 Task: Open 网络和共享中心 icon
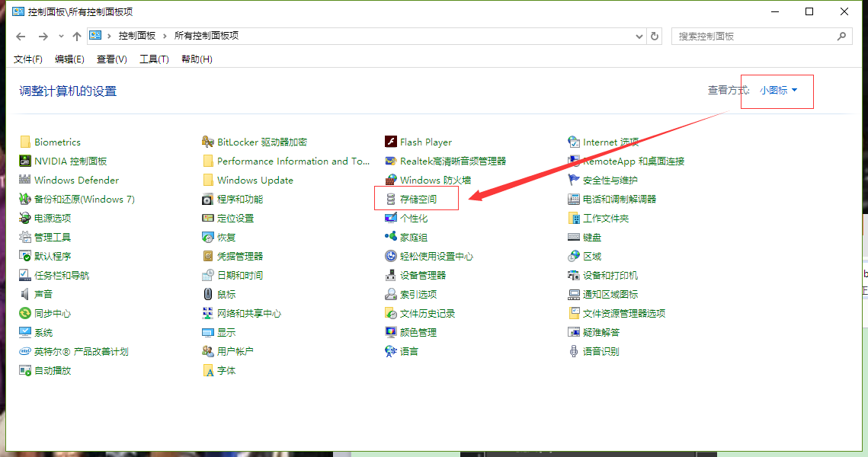(x=207, y=313)
